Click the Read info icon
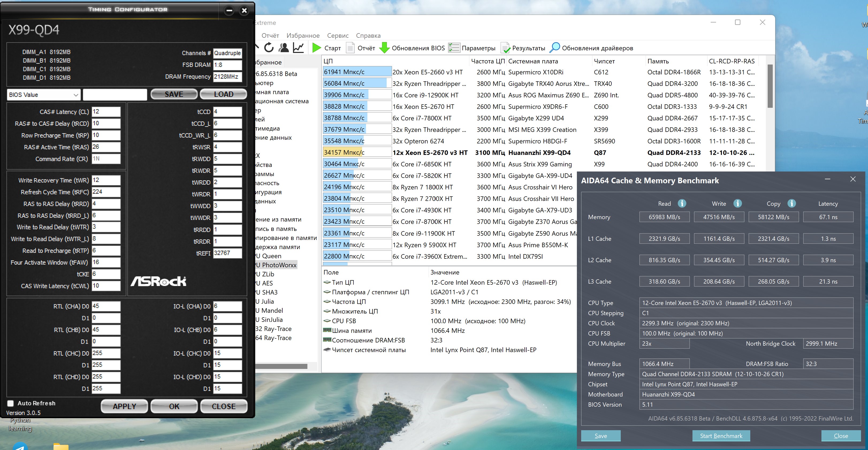This screenshot has width=868, height=450. pyautogui.click(x=682, y=203)
